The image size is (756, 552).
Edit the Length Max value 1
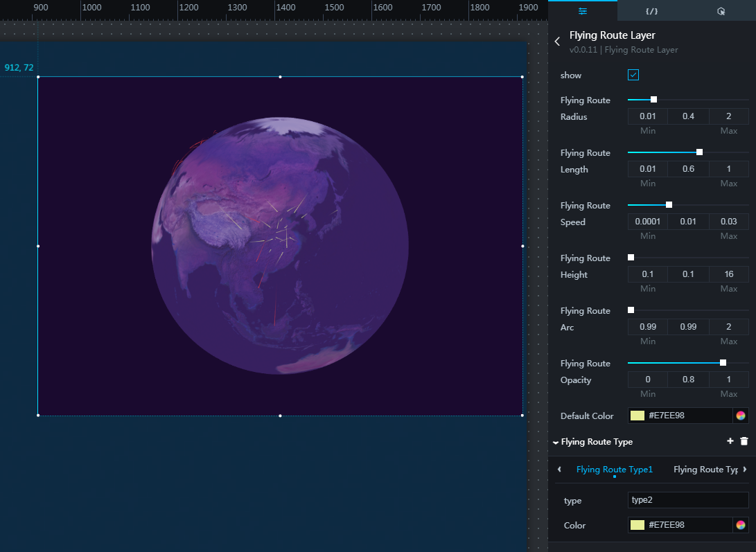[728, 169]
